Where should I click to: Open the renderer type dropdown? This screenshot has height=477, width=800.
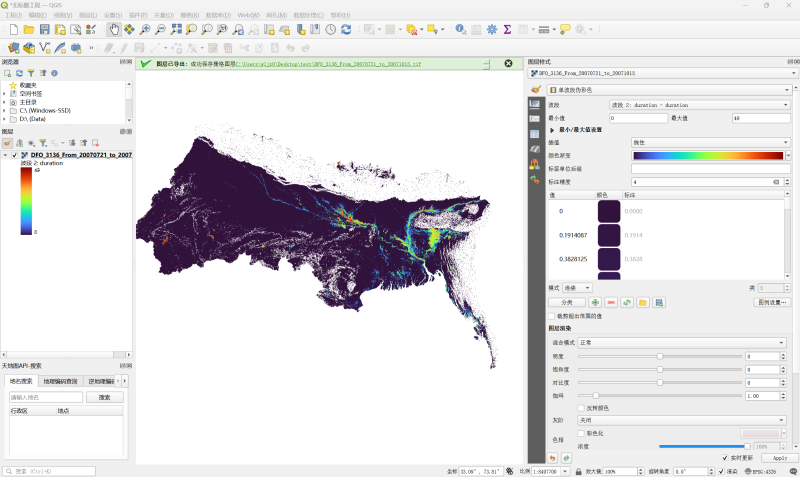[669, 90]
